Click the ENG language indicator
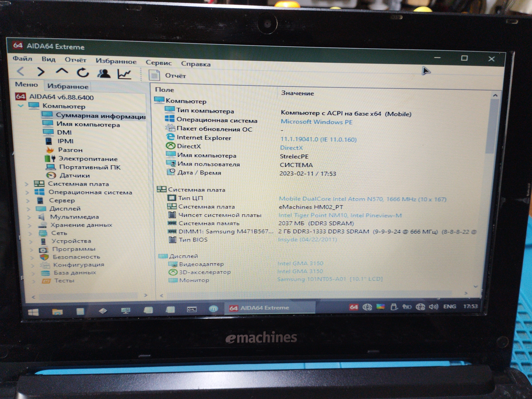Viewport: 532px width, 399px height. tap(449, 306)
